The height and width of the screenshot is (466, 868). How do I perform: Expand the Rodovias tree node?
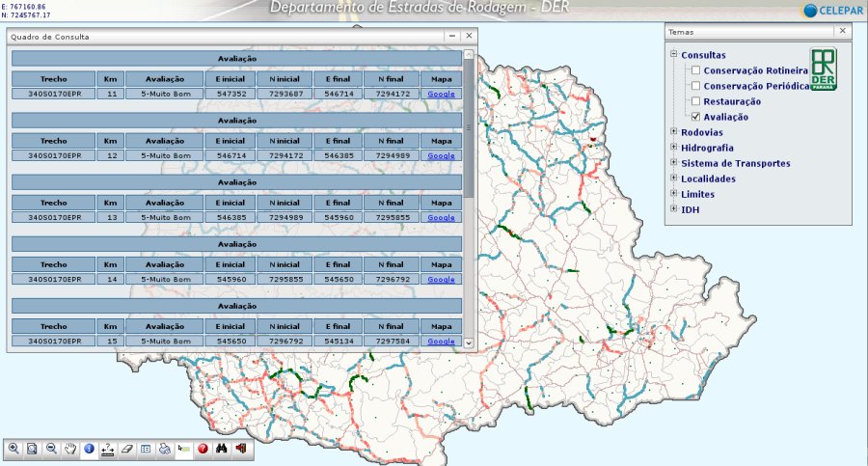(673, 132)
